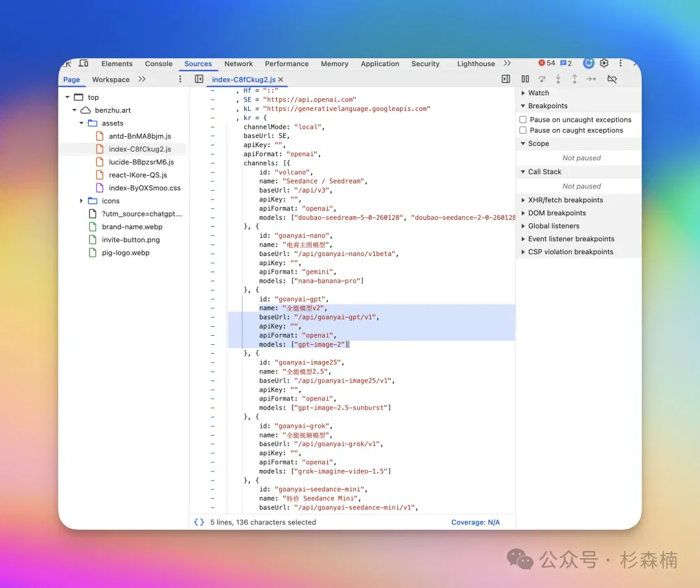Open the Performance tab
Screen dimensions: 700x588
coord(286,64)
